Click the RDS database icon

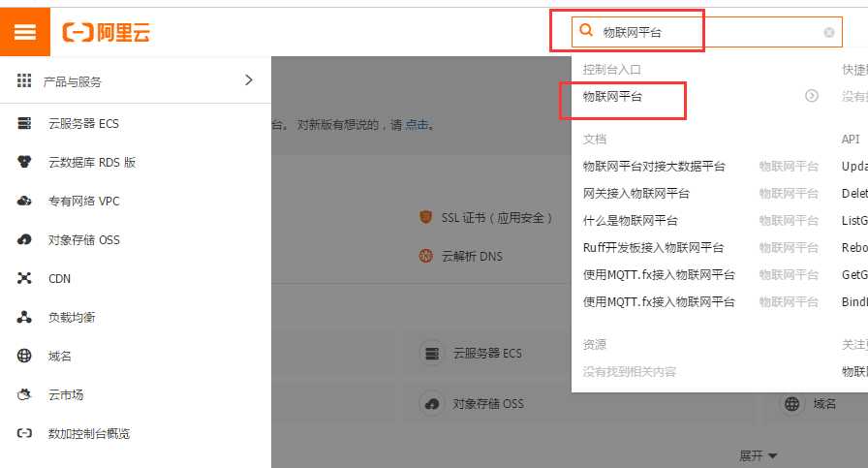click(x=24, y=162)
